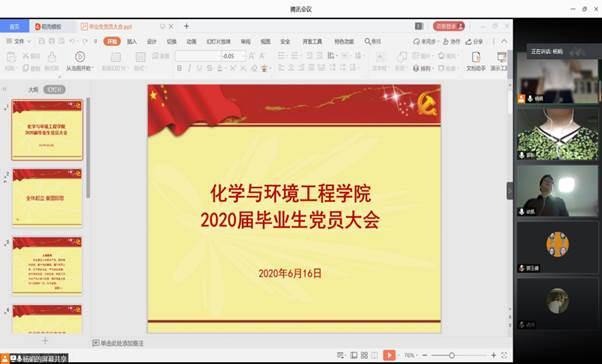The image size is (602, 364).
Task: Toggle bold formatting (B)
Action: click(x=179, y=68)
